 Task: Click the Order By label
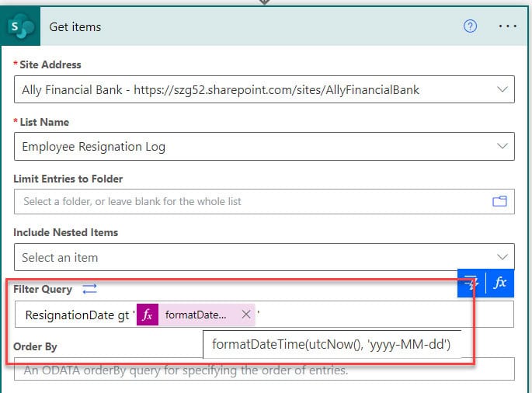35,347
